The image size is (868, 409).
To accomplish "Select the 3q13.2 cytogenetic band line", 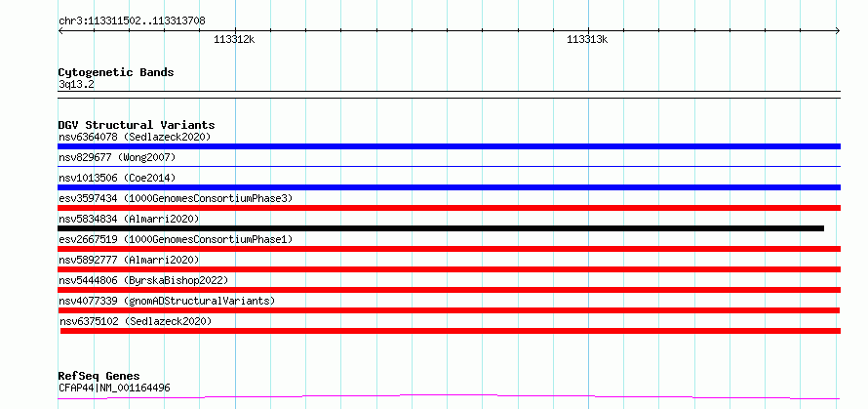I will coord(449,95).
